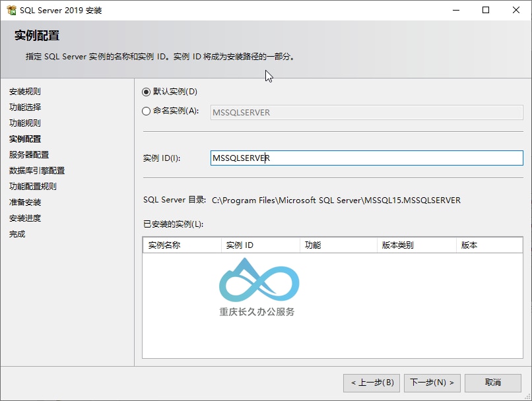This screenshot has height=401, width=532.
Task: Click the 取消 cancel button
Action: pyautogui.click(x=492, y=383)
